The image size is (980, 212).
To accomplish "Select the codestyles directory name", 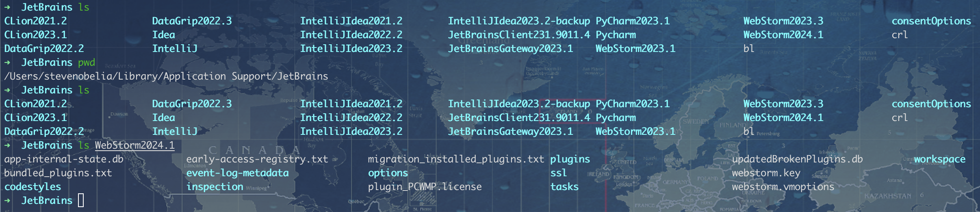I will click(33, 187).
